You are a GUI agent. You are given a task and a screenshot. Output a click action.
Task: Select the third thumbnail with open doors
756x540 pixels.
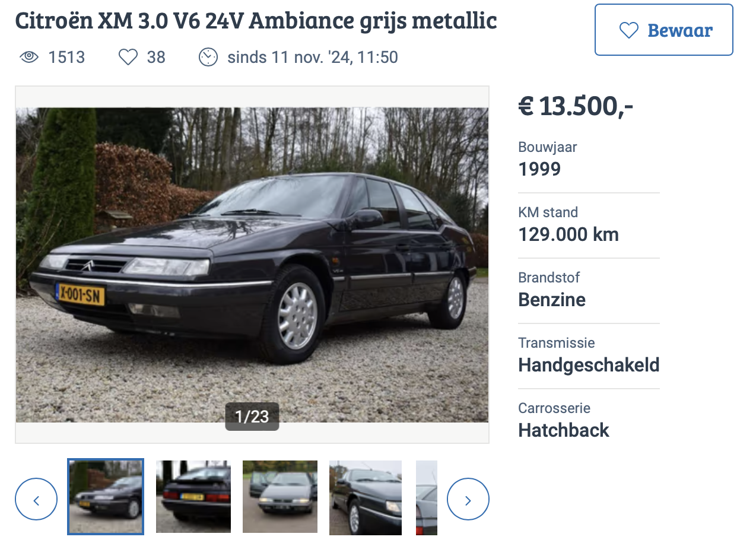tap(280, 497)
